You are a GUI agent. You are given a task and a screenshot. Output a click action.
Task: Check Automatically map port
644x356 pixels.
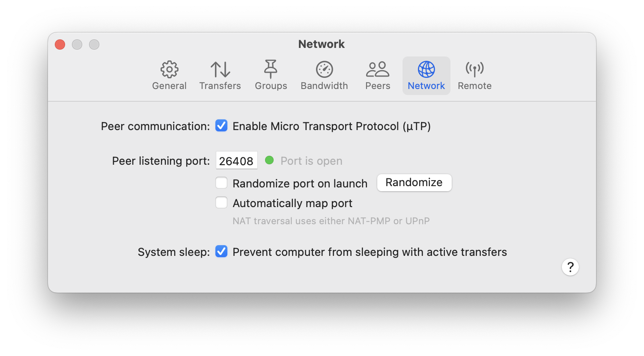(x=221, y=202)
